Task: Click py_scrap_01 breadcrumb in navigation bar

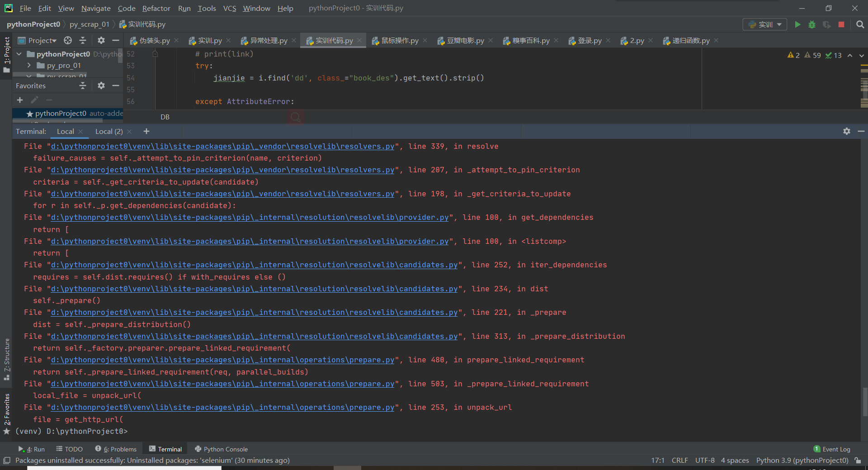Action: [x=89, y=24]
